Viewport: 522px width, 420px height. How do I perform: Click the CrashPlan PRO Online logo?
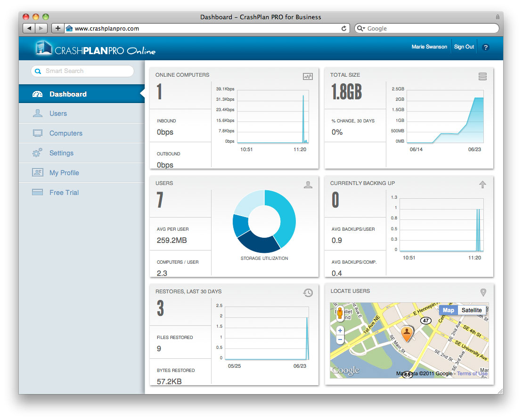click(x=95, y=48)
